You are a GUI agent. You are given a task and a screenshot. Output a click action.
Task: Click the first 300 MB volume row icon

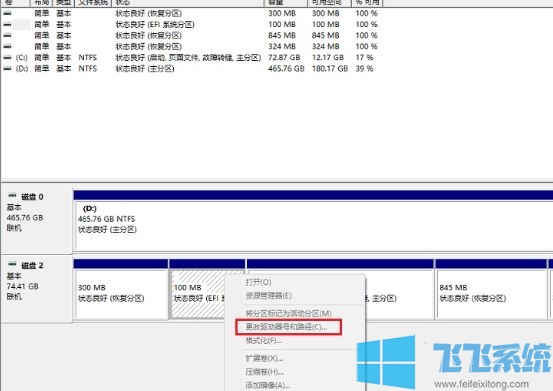click(7, 13)
